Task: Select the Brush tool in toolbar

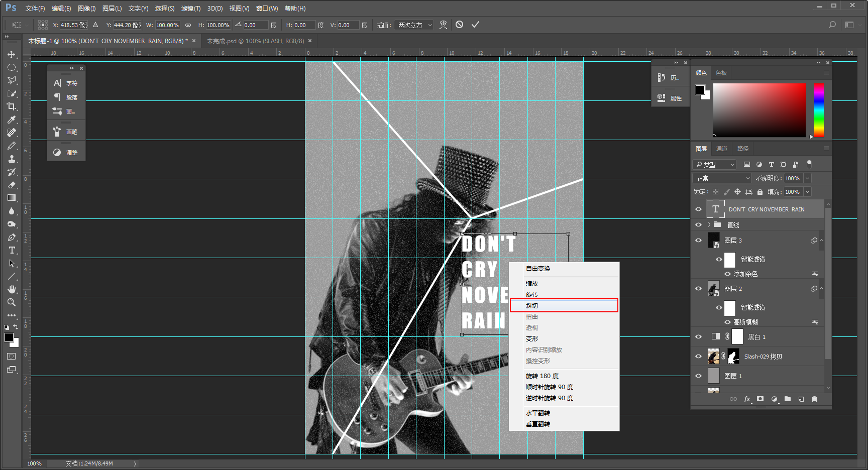Action: coord(12,146)
